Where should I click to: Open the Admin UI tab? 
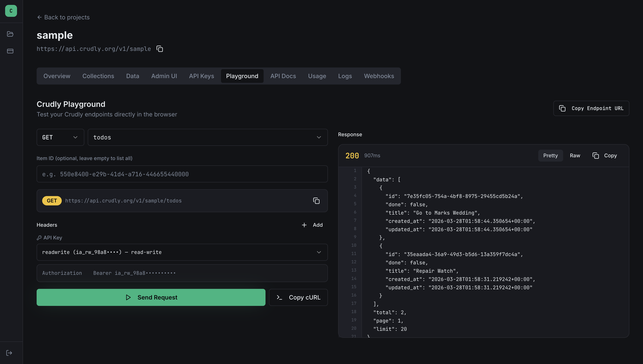pos(164,76)
